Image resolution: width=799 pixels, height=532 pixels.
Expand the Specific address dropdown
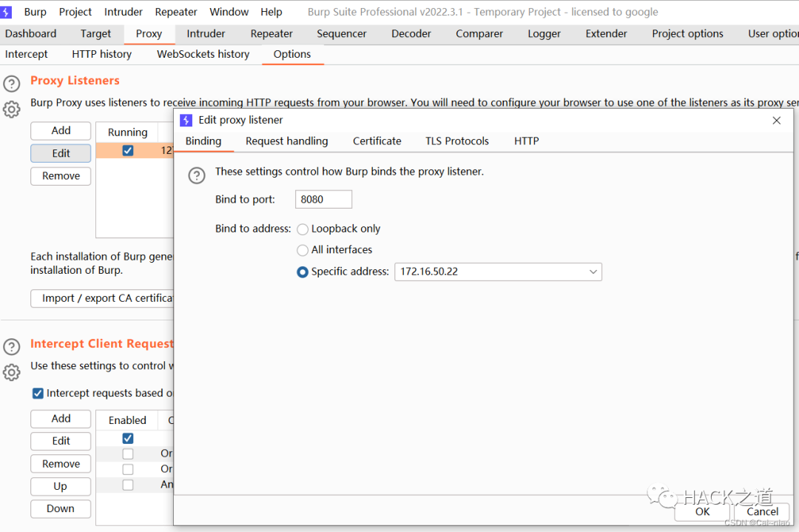tap(593, 272)
